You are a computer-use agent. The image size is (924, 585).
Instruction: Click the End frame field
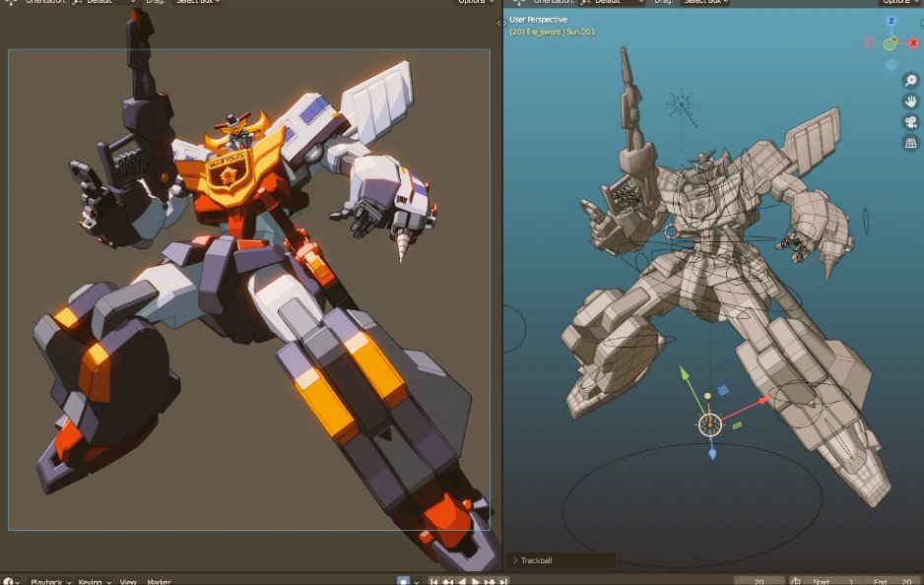pos(892,581)
